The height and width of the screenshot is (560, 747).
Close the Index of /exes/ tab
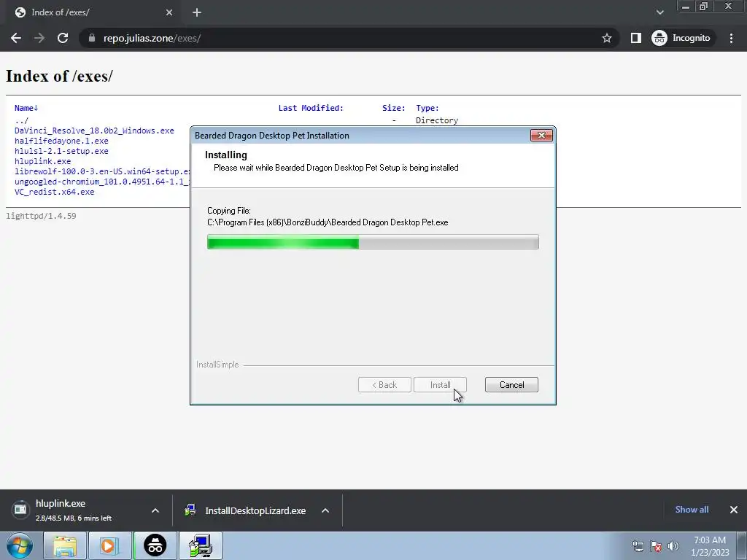click(169, 12)
